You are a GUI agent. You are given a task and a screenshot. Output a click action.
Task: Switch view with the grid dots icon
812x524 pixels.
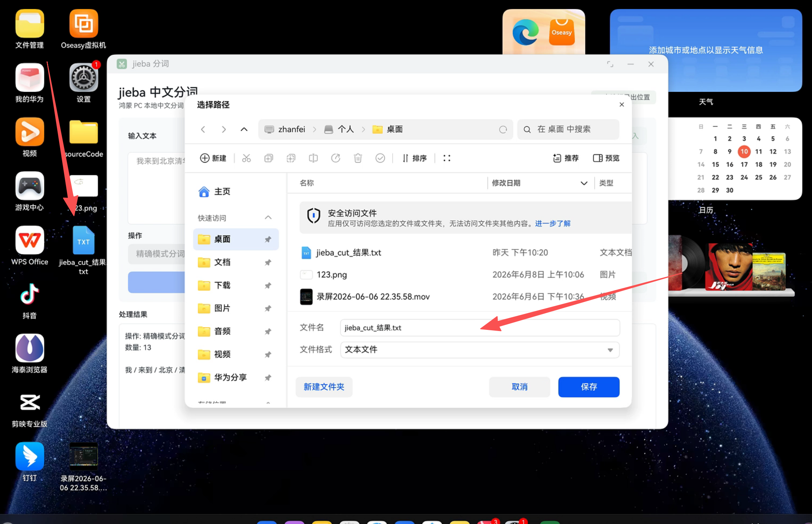(x=447, y=158)
